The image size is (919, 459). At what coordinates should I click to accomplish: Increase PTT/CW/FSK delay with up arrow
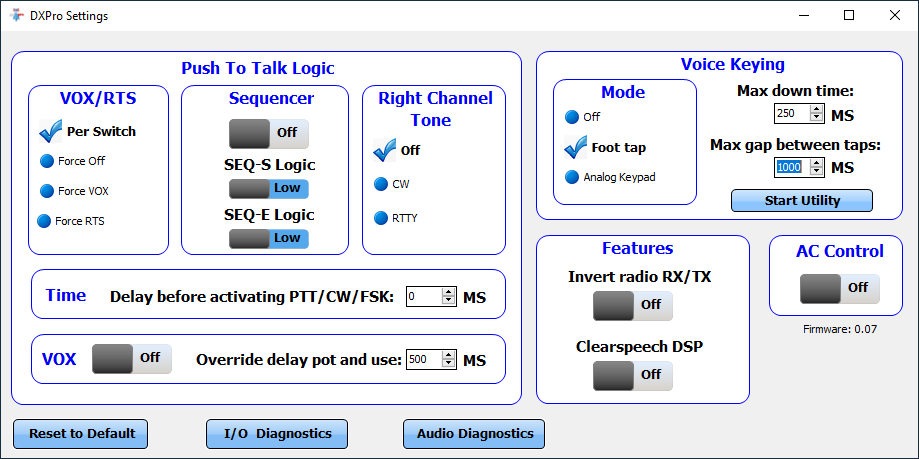click(449, 293)
